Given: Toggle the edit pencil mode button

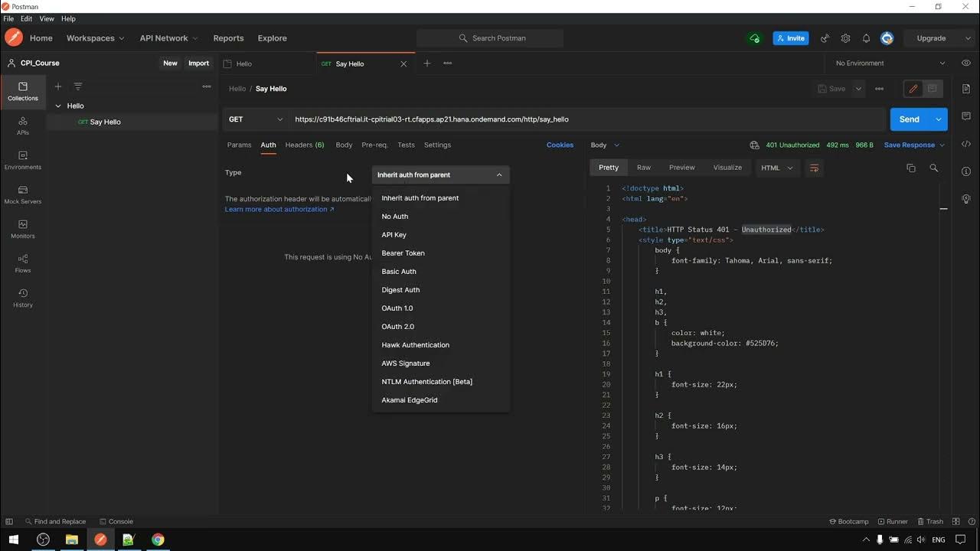Looking at the screenshot, I should (x=913, y=89).
